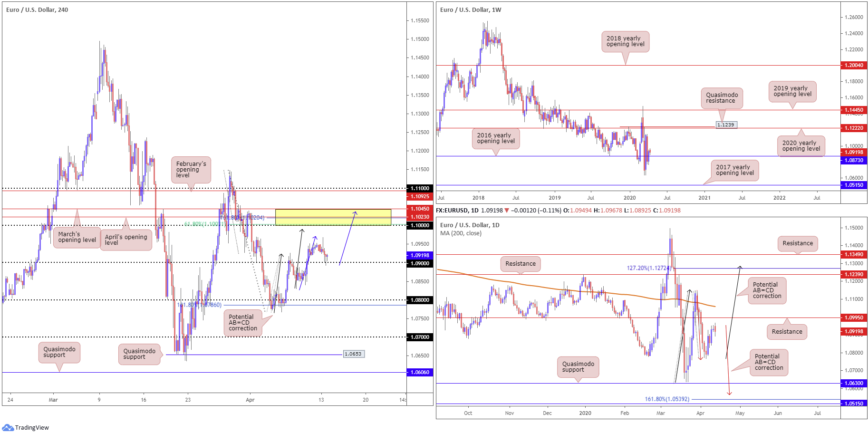Click the 2019 yearly opening level callout
Screen dimensions: 868x433
pyautogui.click(x=792, y=91)
